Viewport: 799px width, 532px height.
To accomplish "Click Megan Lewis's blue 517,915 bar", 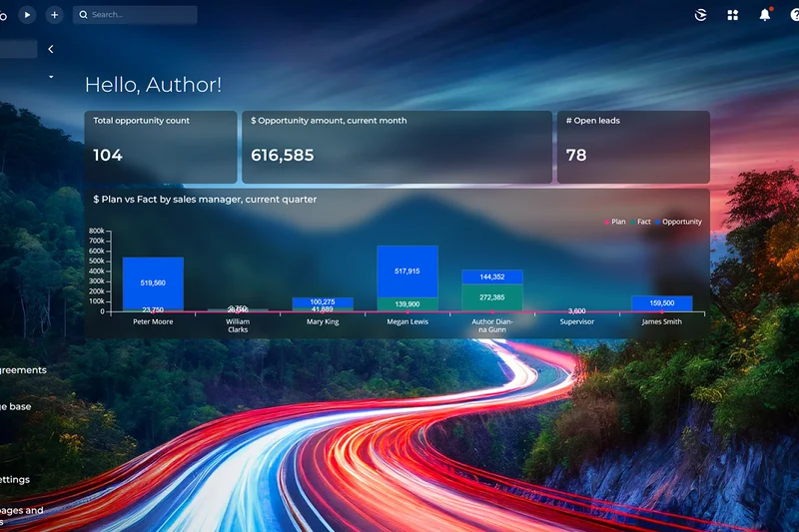I will point(407,271).
